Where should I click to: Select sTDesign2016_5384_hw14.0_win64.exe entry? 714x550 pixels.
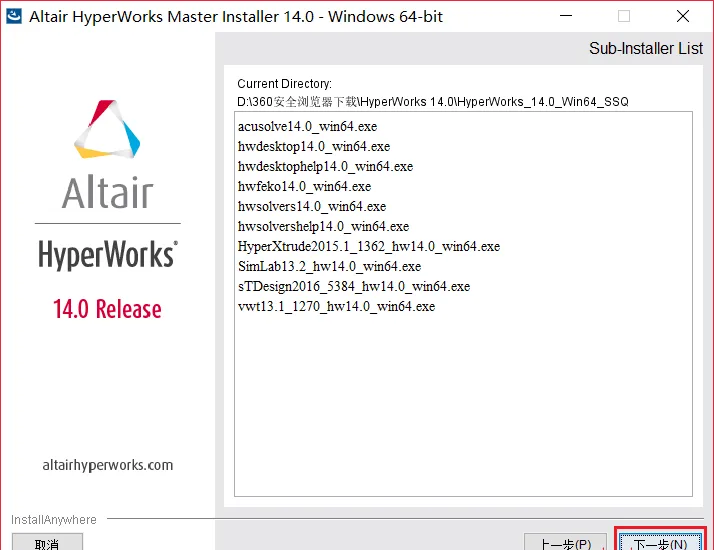354,286
